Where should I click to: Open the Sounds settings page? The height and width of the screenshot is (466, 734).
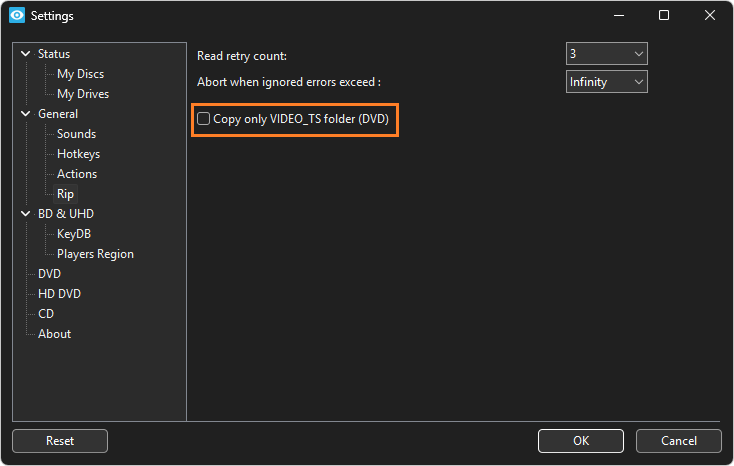(76, 134)
